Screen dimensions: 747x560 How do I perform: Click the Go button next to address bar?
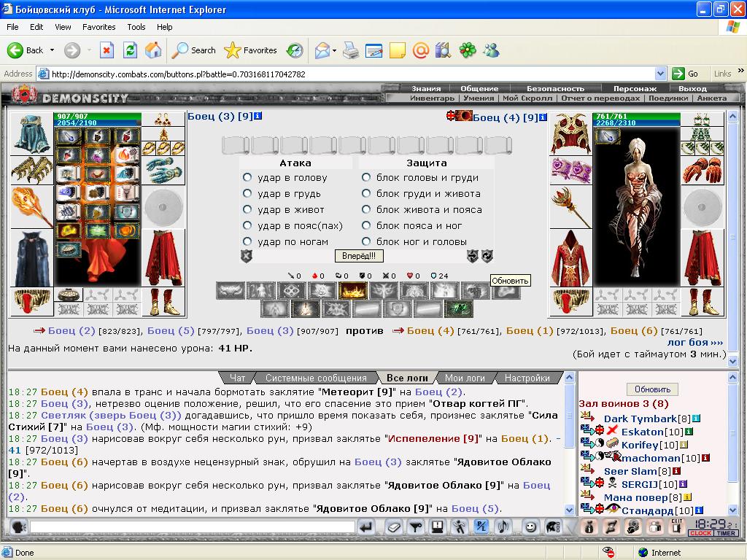coord(686,74)
